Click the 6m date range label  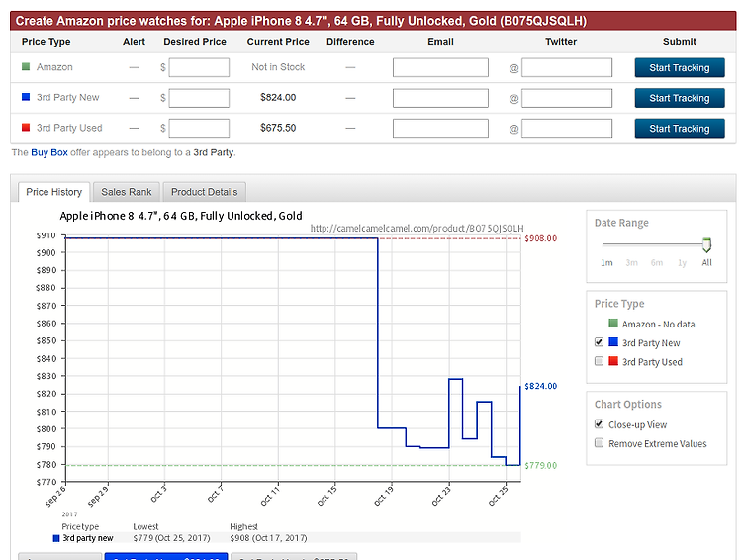657,263
